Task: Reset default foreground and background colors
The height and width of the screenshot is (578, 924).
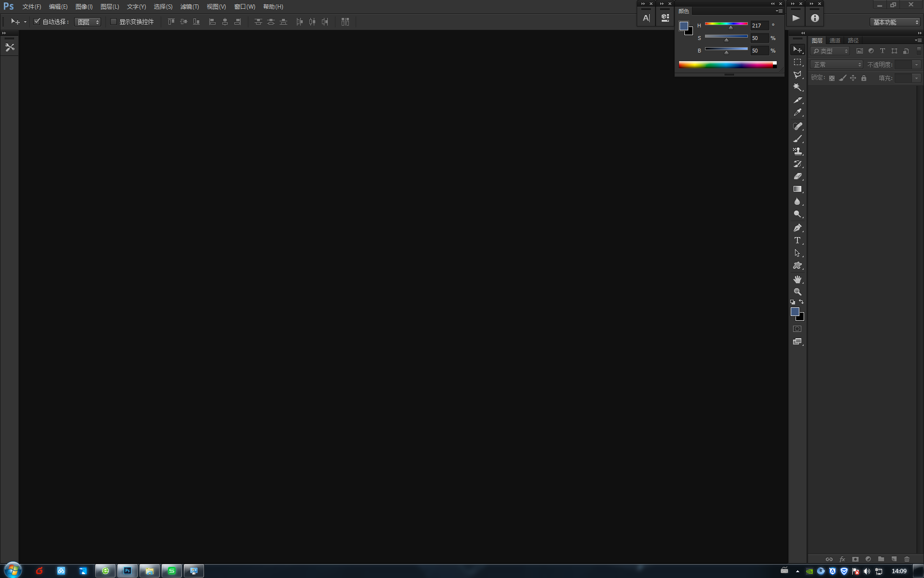Action: pos(793,302)
